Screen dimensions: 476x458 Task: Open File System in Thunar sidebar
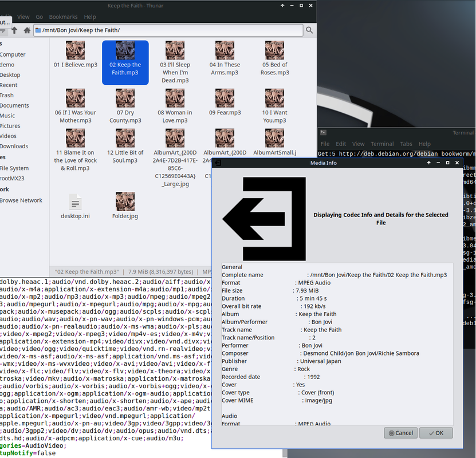click(x=14, y=168)
